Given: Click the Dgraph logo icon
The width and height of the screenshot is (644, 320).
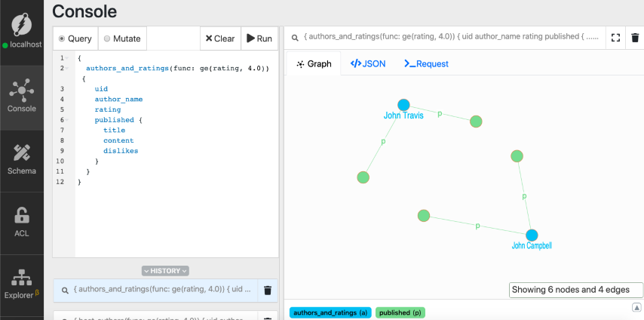Looking at the screenshot, I should (x=22, y=21).
